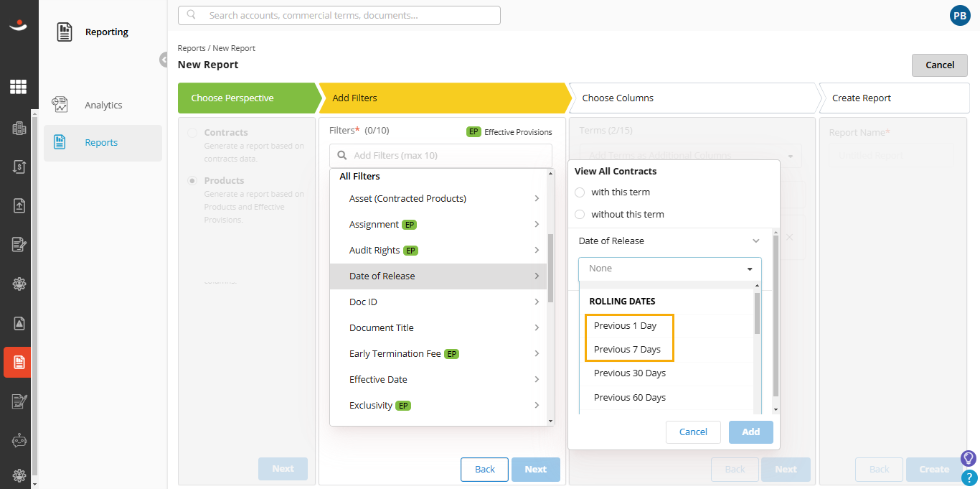The height and width of the screenshot is (489, 980).
Task: Open the apps grid icon in sidebar
Action: pyautogui.click(x=18, y=87)
